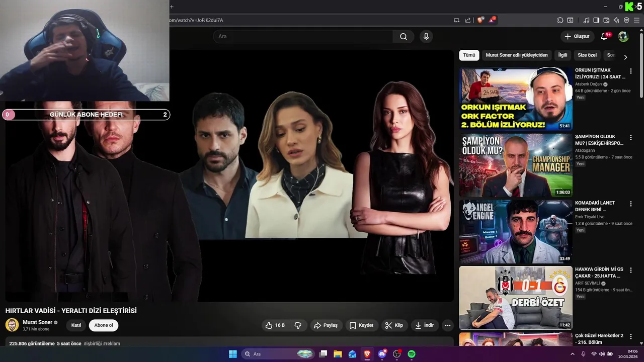
Task: Click the Brave Shields lion icon
Action: click(x=480, y=20)
